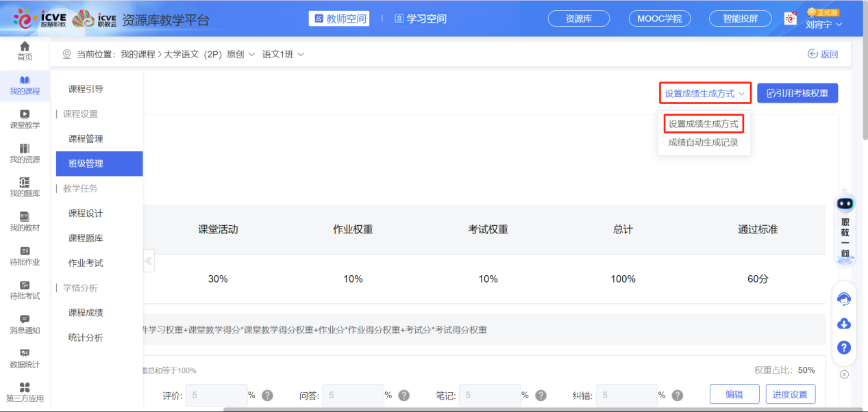Click the 引用考核权重 button
Viewport: 868px width, 412px height.
coord(799,92)
